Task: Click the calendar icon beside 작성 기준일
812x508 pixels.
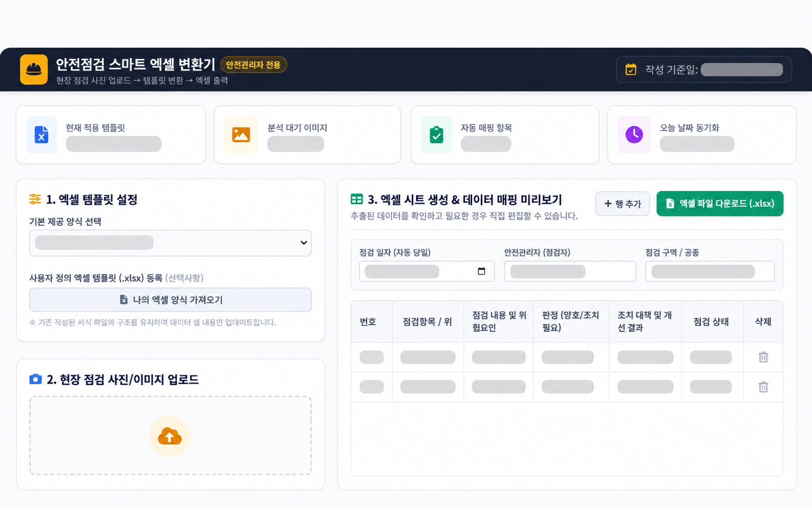Action: (x=631, y=70)
